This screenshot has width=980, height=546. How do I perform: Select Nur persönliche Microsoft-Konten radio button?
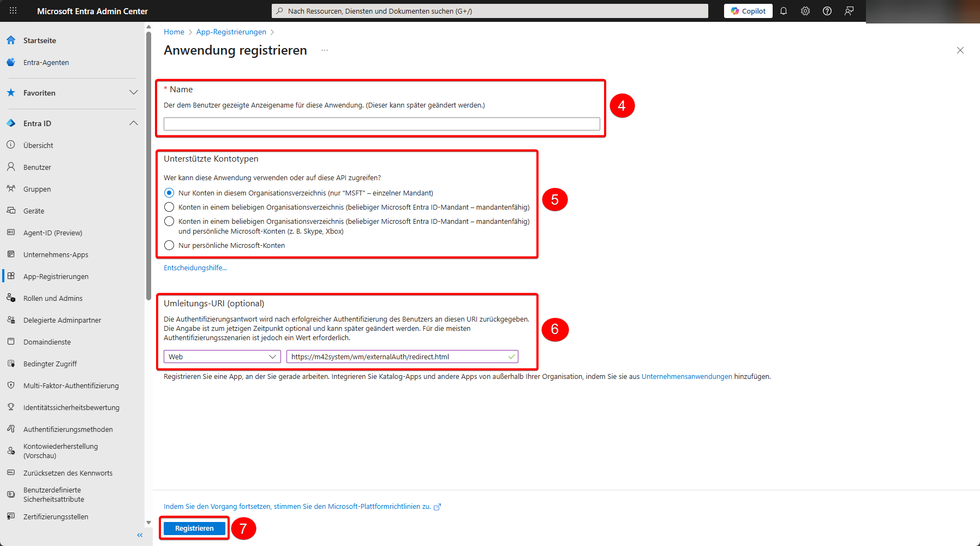click(169, 245)
